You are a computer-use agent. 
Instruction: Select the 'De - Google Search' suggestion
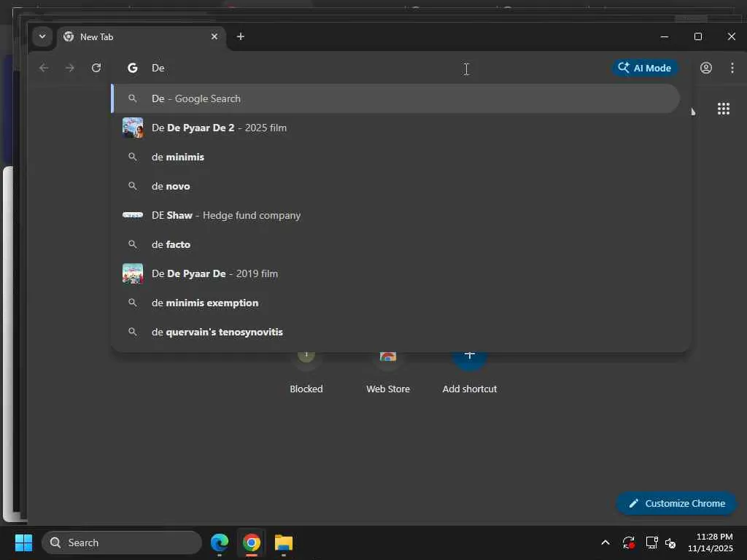395,98
